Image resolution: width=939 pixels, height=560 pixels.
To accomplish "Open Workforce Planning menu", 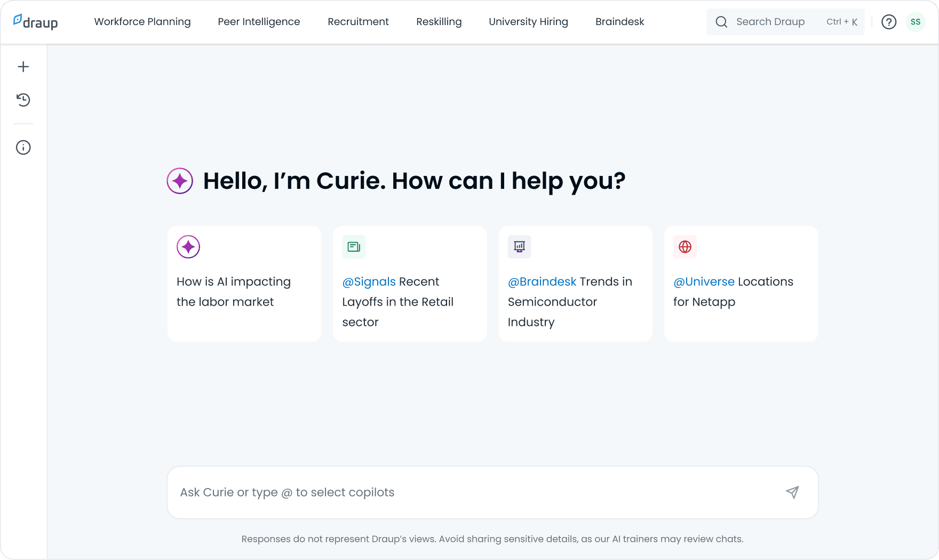I will click(142, 22).
